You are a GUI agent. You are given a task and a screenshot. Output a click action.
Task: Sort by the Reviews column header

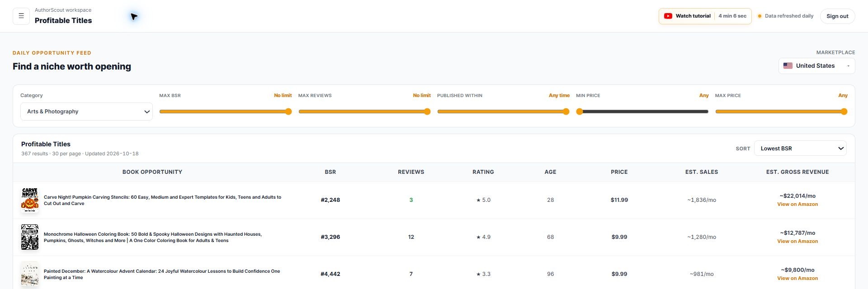point(411,172)
